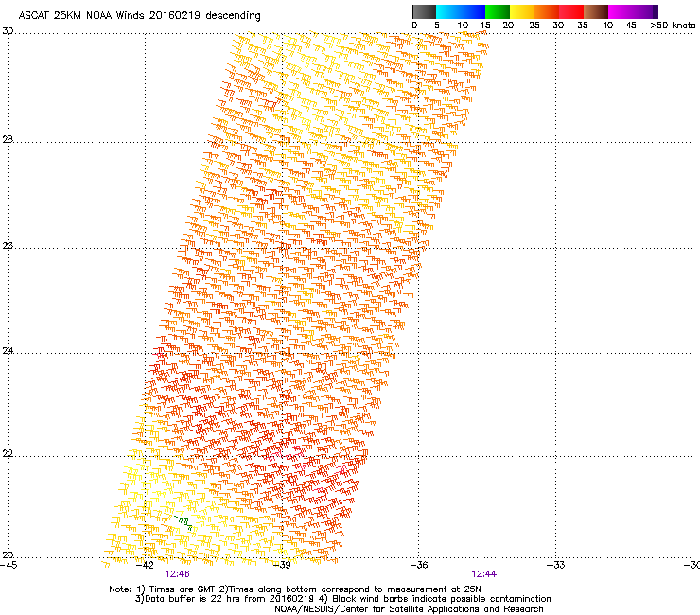
Task: Click the longitude label '-42'
Action: (145, 565)
